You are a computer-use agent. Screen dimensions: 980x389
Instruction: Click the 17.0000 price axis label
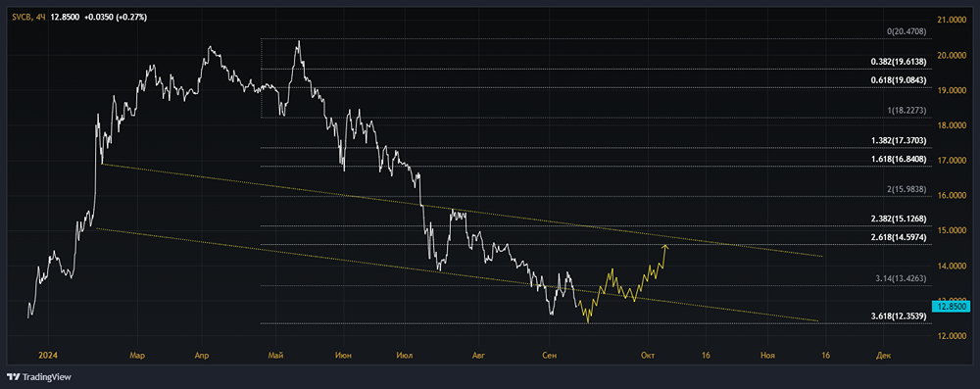(953, 160)
